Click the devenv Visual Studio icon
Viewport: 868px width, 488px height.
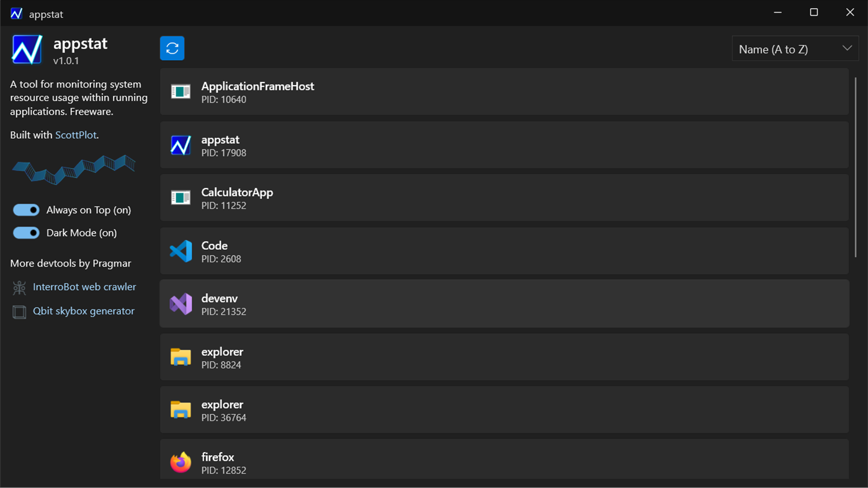click(x=181, y=304)
